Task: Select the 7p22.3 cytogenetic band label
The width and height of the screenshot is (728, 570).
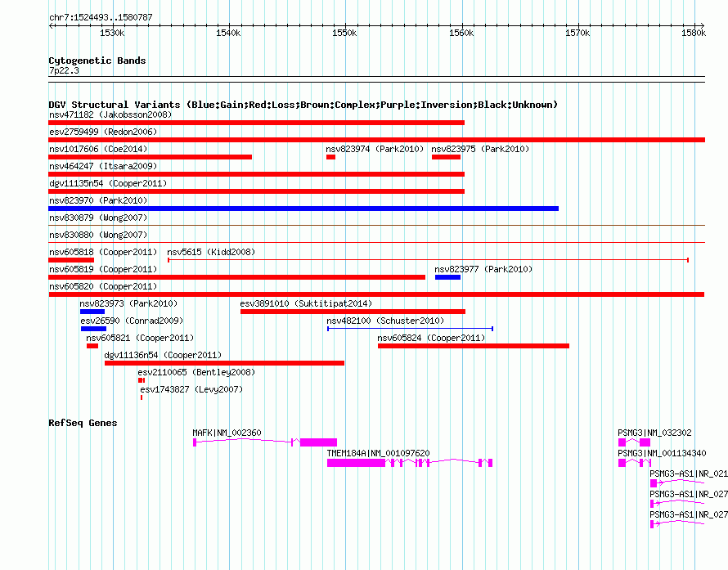Action: coord(64,70)
